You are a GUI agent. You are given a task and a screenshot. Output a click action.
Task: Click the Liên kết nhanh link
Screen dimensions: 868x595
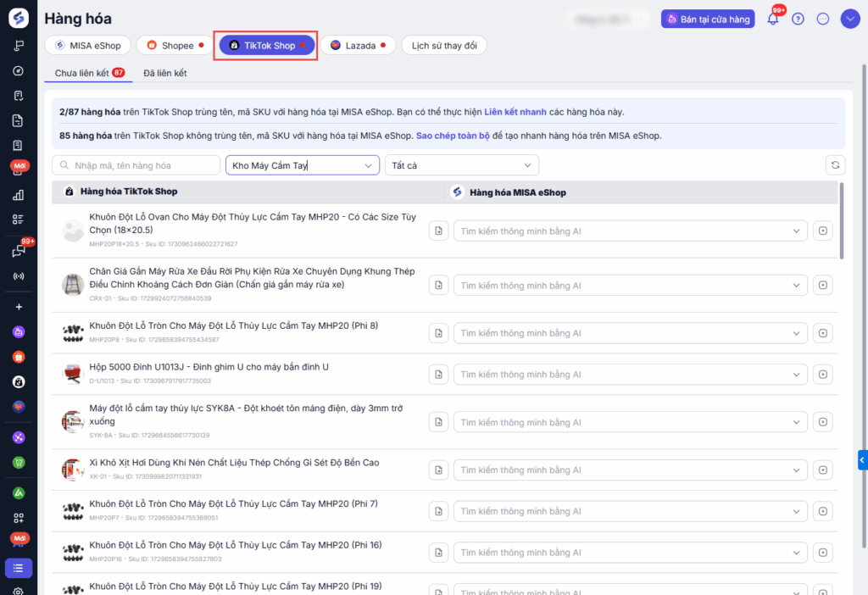point(515,112)
